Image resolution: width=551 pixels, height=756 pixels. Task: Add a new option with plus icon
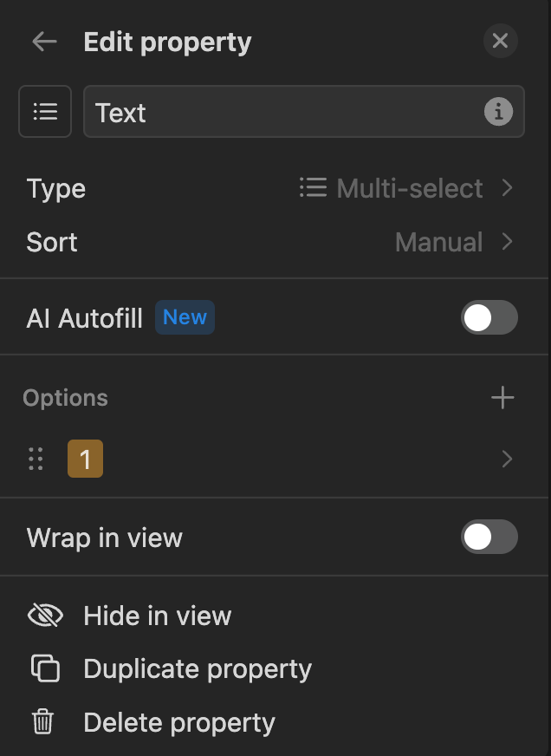coord(502,398)
